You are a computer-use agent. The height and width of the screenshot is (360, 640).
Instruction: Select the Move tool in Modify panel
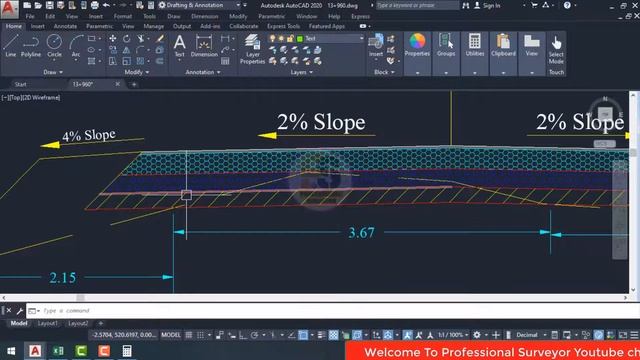click(113, 38)
